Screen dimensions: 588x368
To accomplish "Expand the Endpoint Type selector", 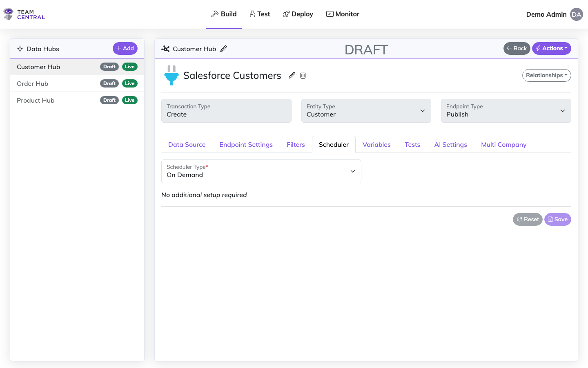I will [x=562, y=110].
